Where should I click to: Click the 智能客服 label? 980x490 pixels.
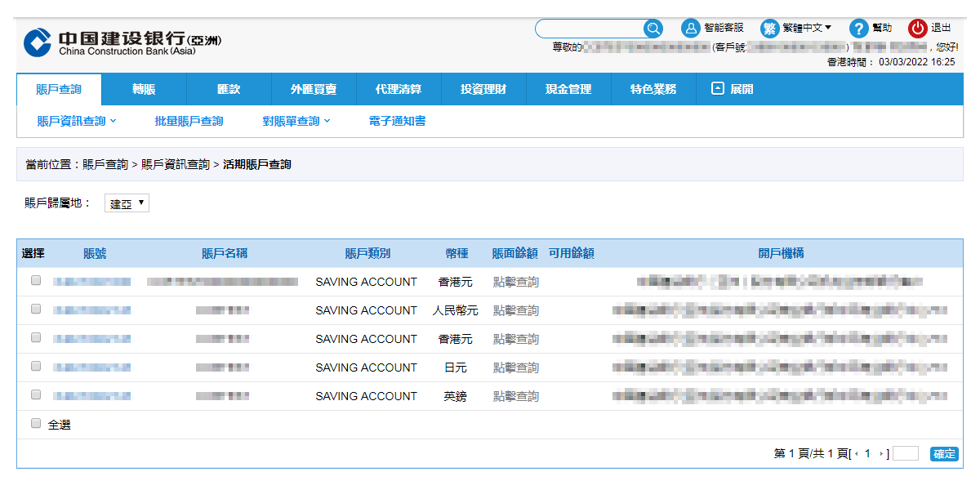724,28
